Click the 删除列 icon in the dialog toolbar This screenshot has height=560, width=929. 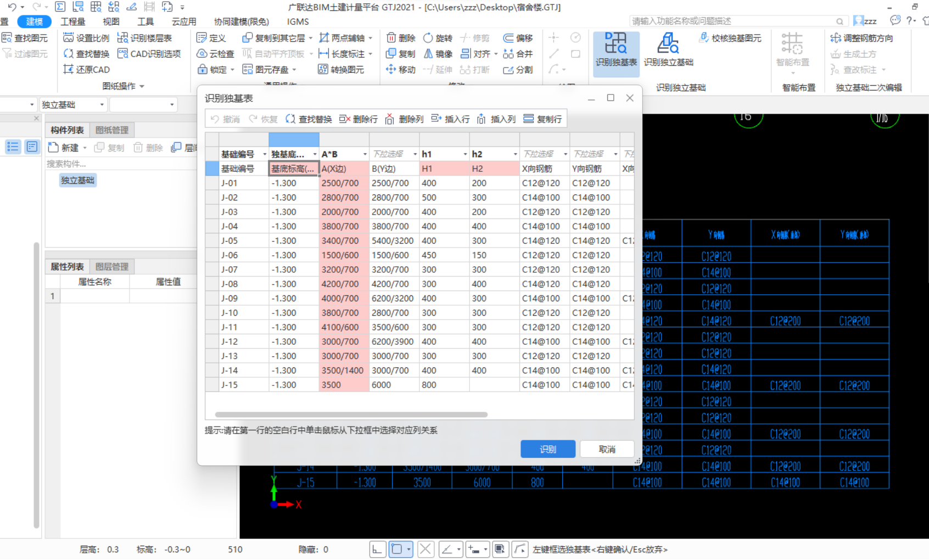pos(389,119)
